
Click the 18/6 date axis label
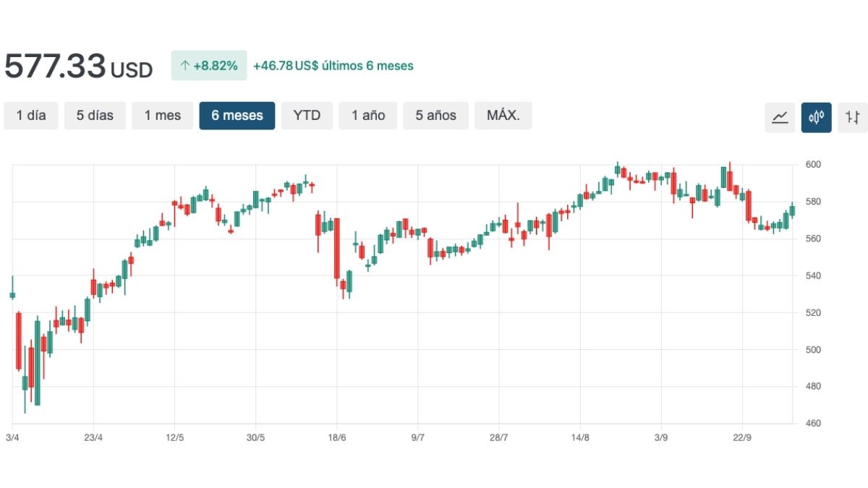pos(336,437)
